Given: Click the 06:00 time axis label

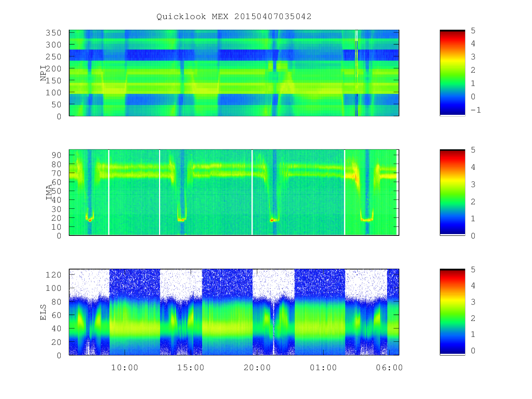Looking at the screenshot, I should tap(389, 368).
